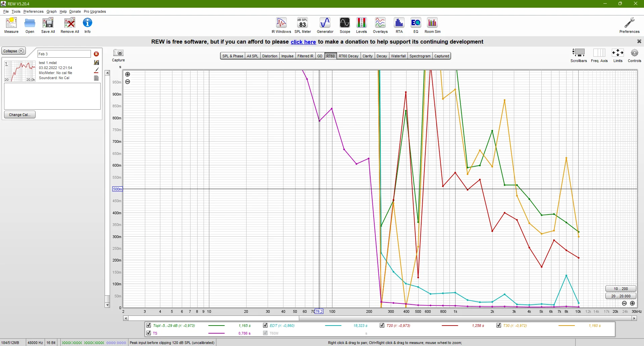Open the File menu
The image size is (644, 346).
click(x=6, y=11)
